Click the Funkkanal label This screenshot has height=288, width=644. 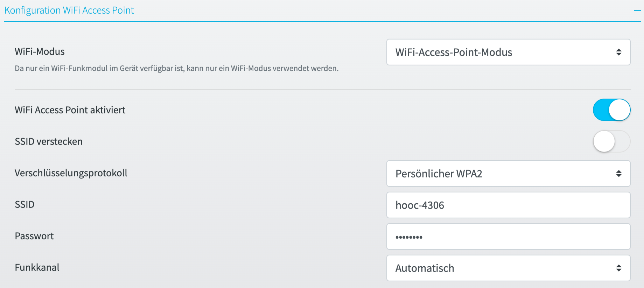pos(37,267)
